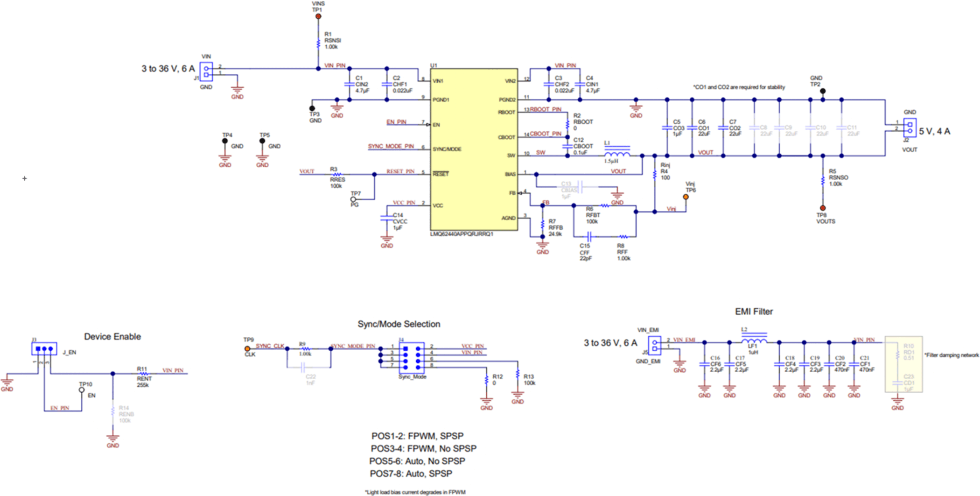This screenshot has width=980, height=496.
Task: Select resistor R6 RFBT symbol
Action: tap(605, 205)
